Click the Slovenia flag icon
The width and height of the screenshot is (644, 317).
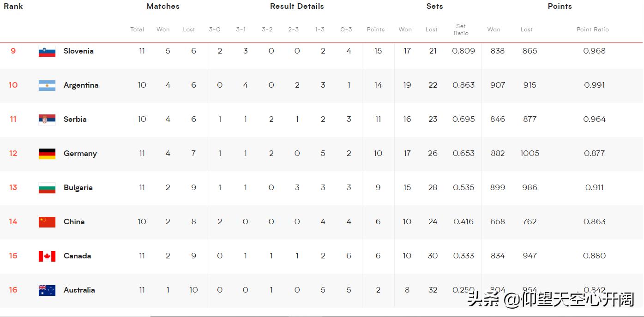click(x=47, y=52)
